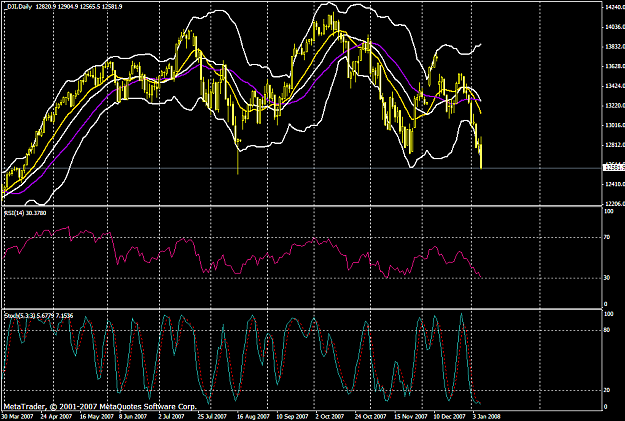This screenshot has width=625, height=421.
Task: Click the 2 Oct 2007 date label
Action: (330, 417)
